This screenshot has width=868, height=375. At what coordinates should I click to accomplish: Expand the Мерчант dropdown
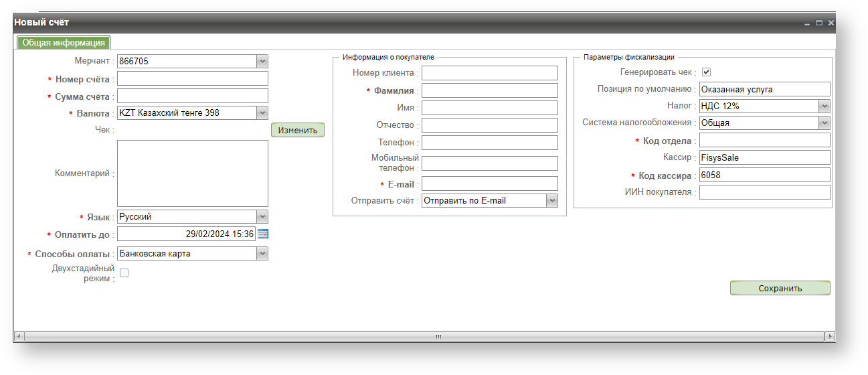pos(262,61)
